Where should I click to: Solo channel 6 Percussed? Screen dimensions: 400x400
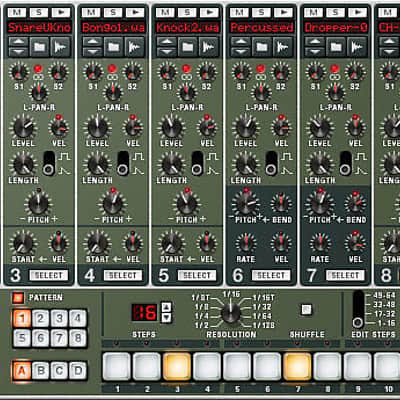click(x=261, y=12)
